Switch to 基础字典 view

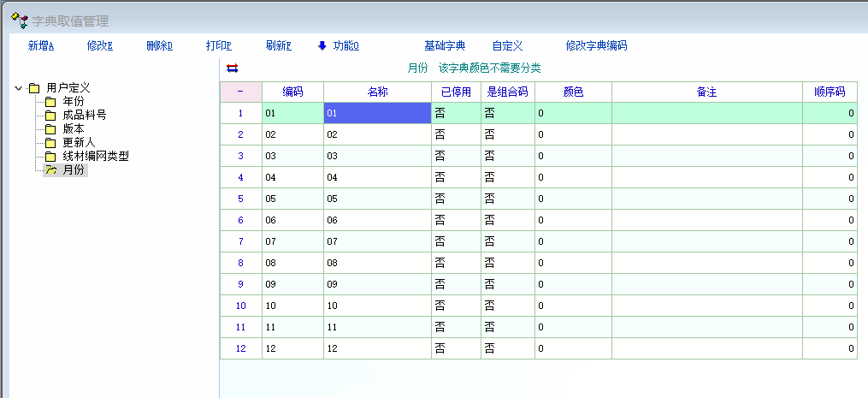pos(445,45)
